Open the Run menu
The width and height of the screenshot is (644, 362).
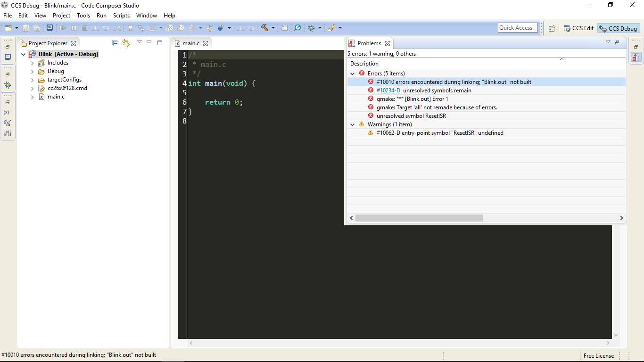(x=101, y=16)
